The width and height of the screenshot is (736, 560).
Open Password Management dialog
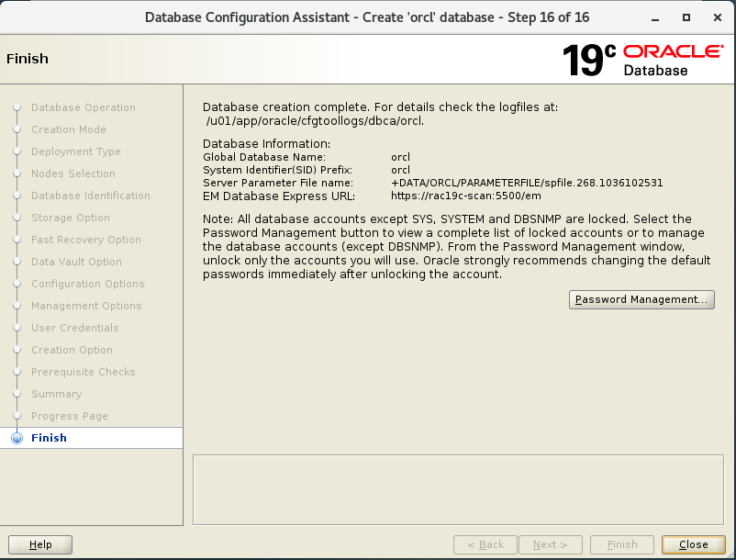click(641, 298)
